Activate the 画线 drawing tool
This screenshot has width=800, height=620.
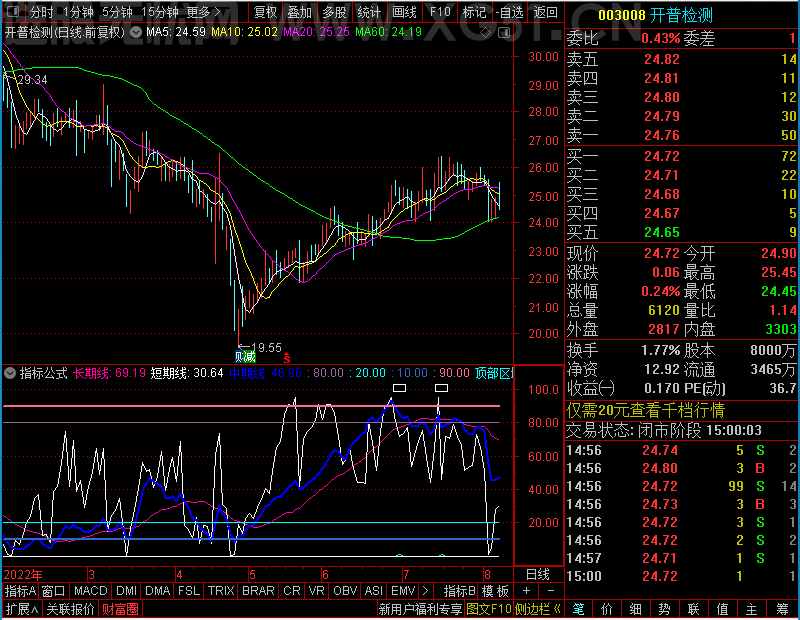pos(405,12)
